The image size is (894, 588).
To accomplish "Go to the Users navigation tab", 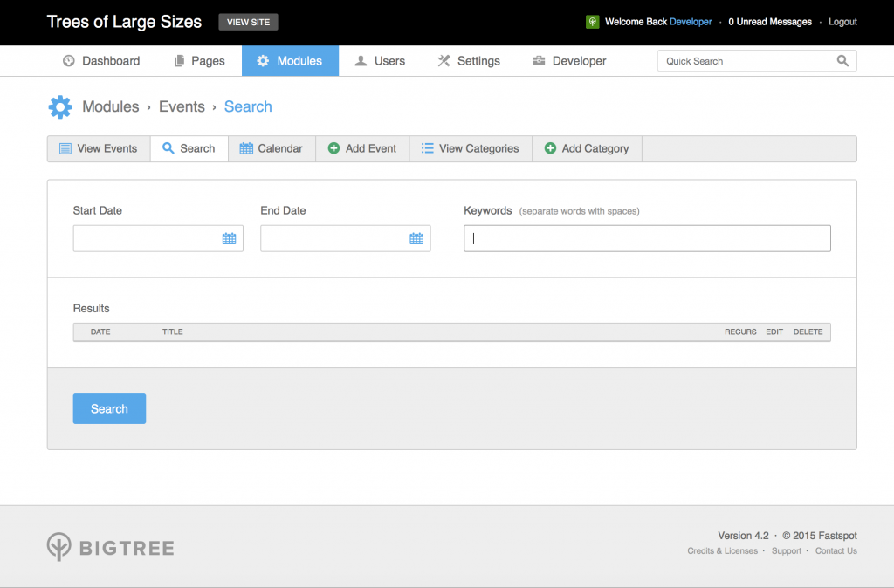I will point(380,61).
